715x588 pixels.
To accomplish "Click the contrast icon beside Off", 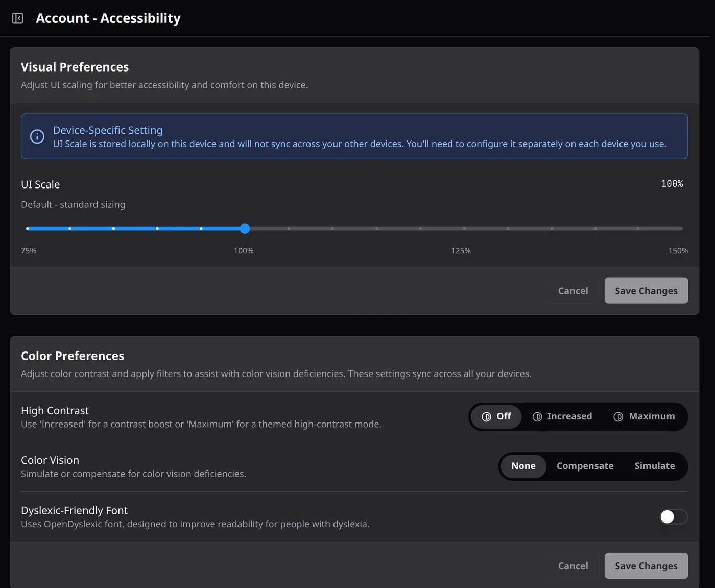I will point(486,417).
